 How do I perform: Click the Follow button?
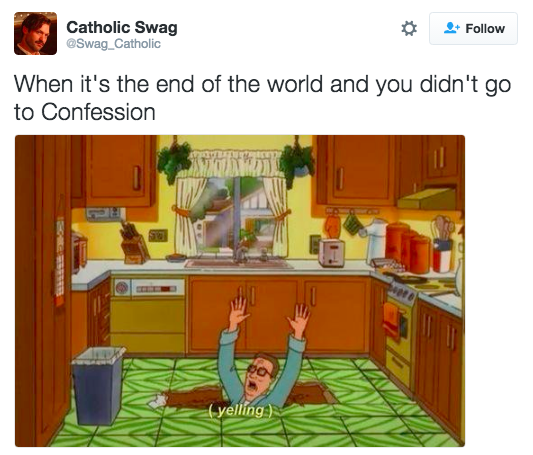[x=473, y=29]
